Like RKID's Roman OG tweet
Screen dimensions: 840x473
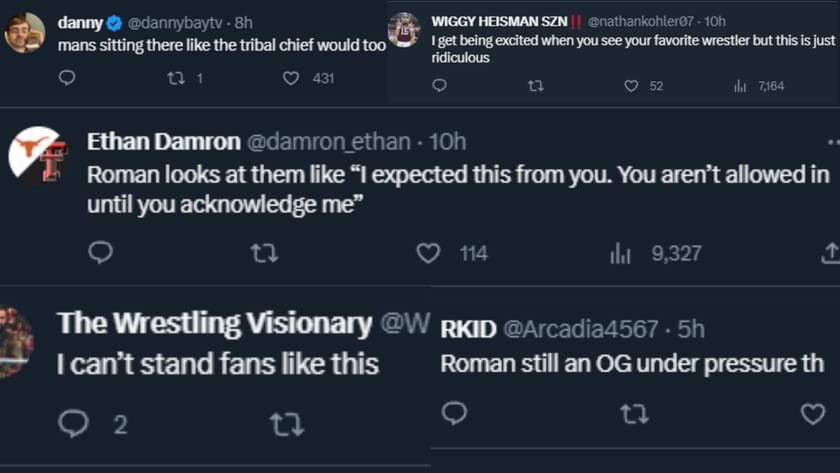(813, 413)
